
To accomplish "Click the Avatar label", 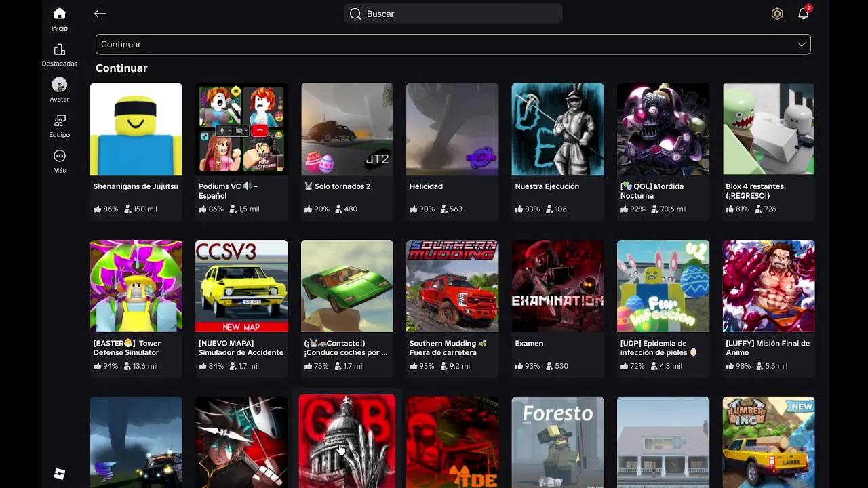I will (60, 99).
